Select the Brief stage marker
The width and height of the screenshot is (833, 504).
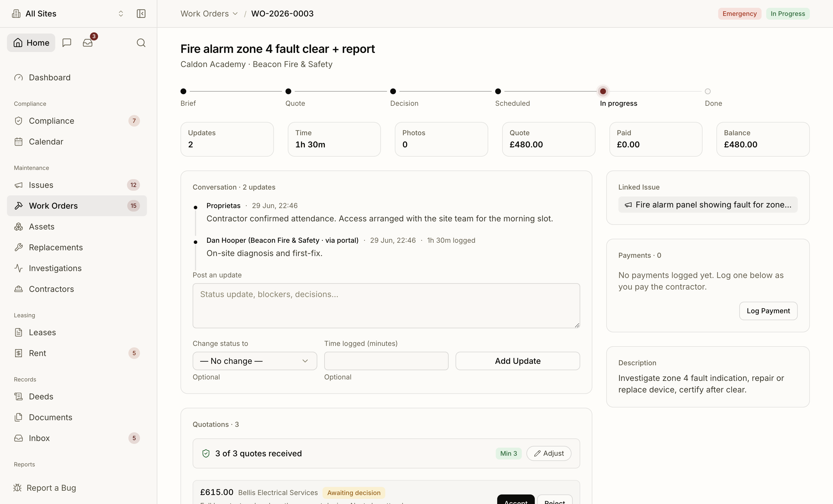coord(183,91)
